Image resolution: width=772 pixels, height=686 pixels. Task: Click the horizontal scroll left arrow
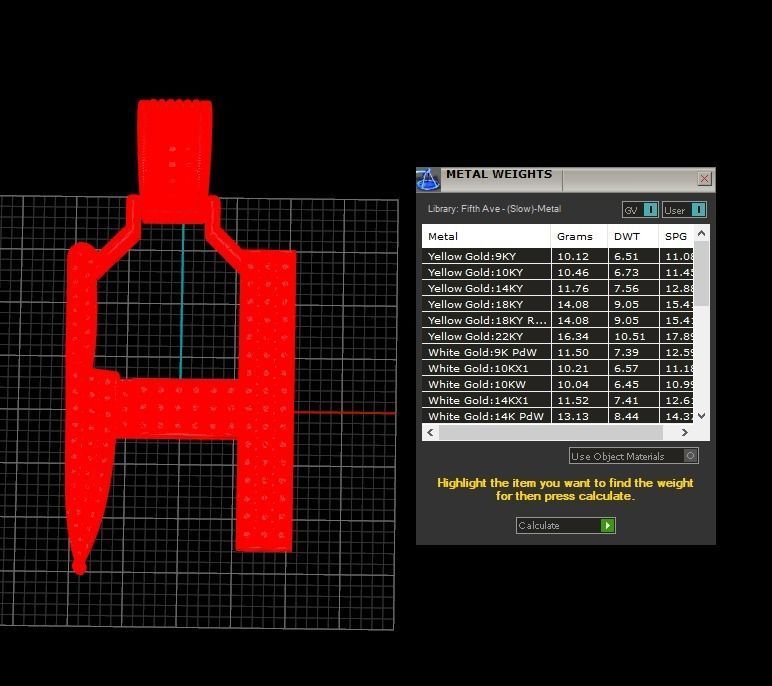[431, 432]
